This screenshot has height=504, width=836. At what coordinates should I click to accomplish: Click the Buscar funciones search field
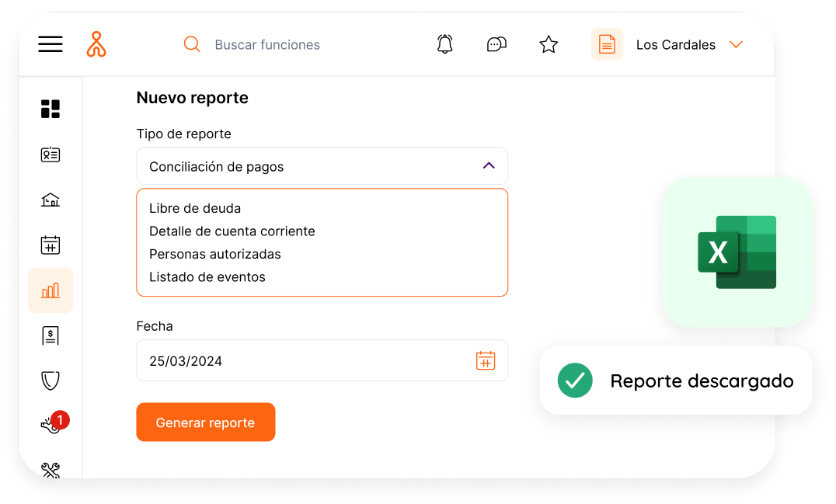click(x=267, y=45)
